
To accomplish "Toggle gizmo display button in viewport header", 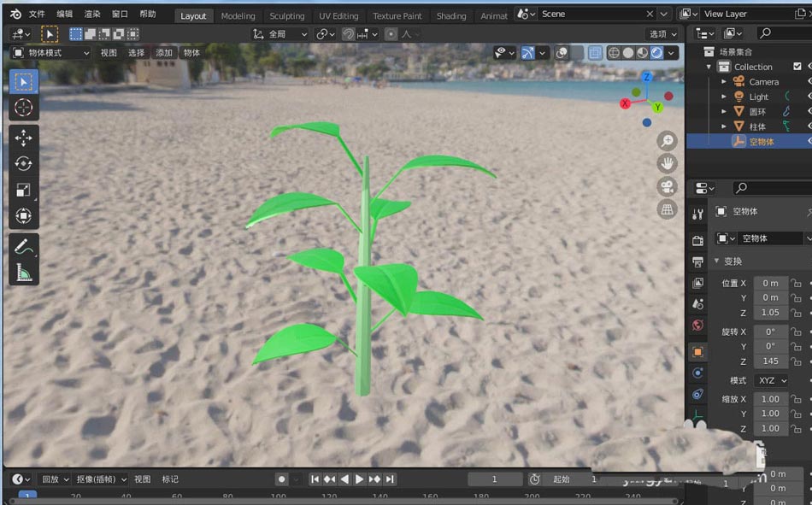I will [x=527, y=53].
